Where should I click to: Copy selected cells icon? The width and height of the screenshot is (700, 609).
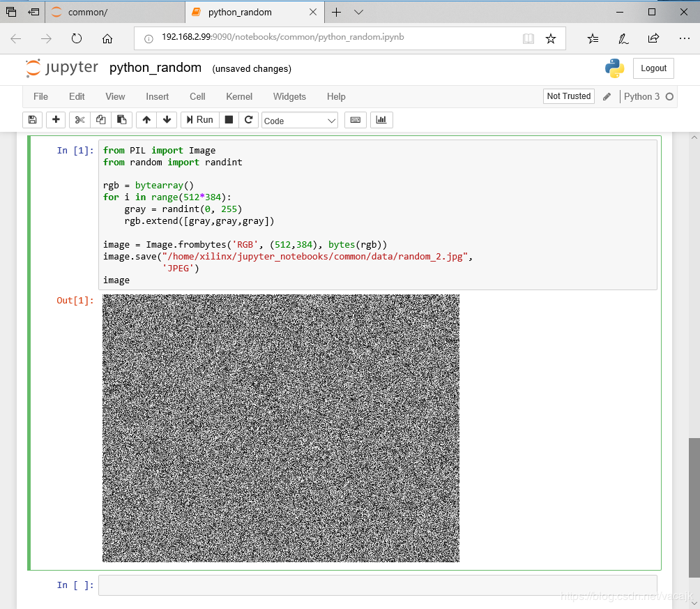point(100,120)
